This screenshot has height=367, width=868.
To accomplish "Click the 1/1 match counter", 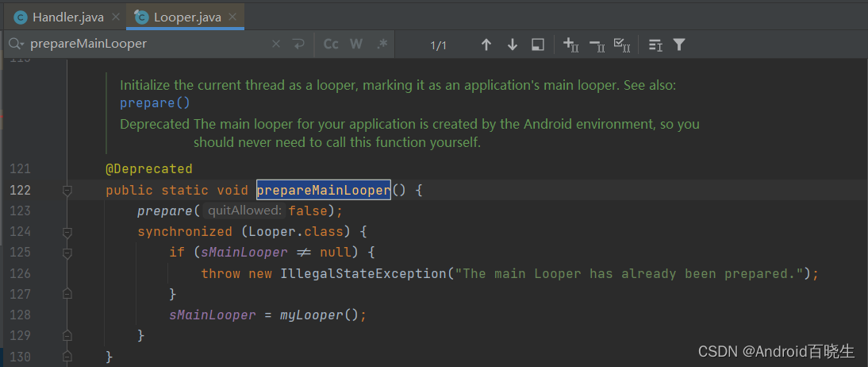I will click(438, 45).
